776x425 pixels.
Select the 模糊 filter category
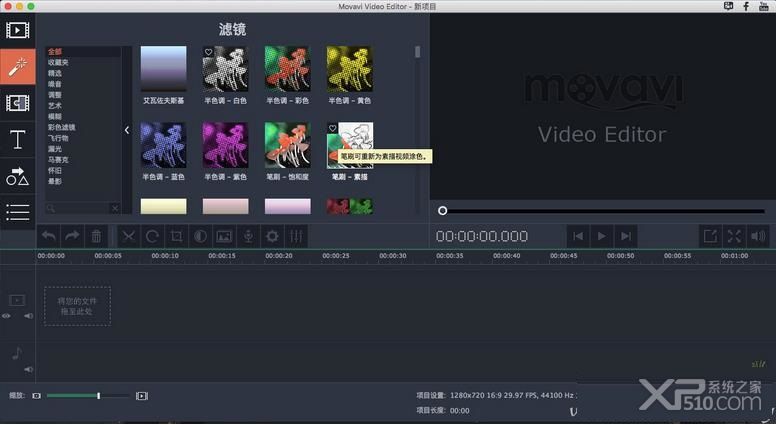pos(55,117)
